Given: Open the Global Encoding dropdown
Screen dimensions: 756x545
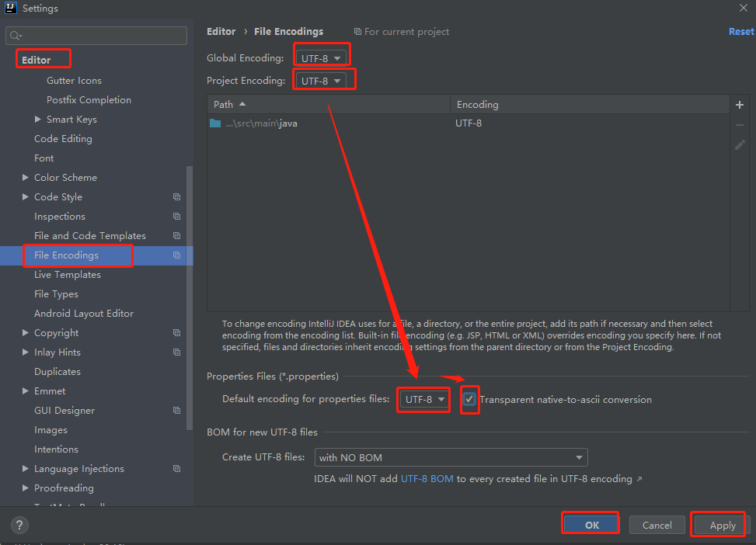Looking at the screenshot, I should [321, 58].
